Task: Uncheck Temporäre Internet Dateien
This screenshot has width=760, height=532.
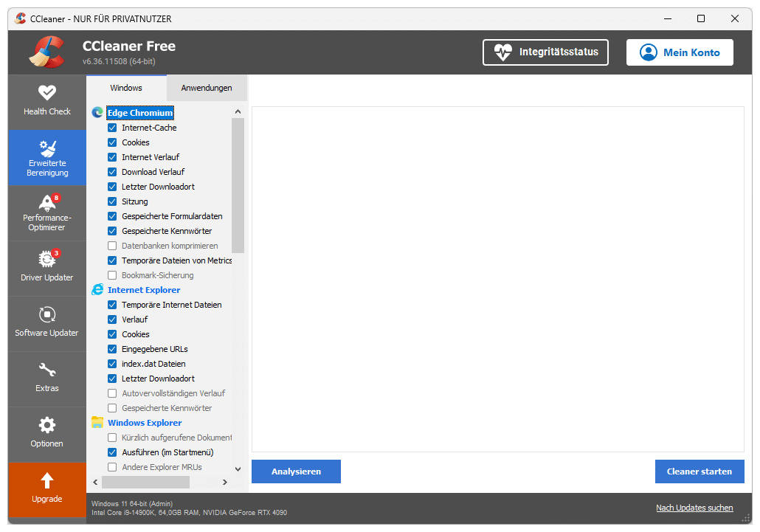Action: (x=112, y=305)
